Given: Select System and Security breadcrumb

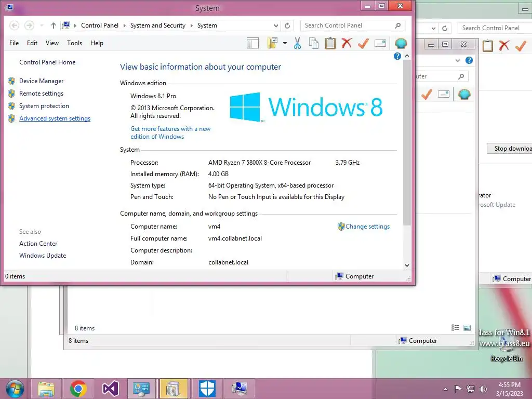Looking at the screenshot, I should 158,25.
